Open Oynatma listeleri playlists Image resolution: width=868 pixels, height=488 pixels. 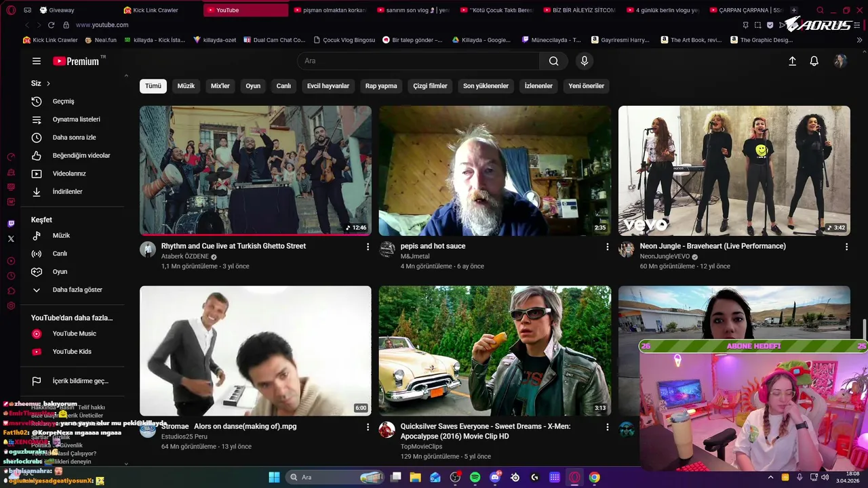click(75, 119)
